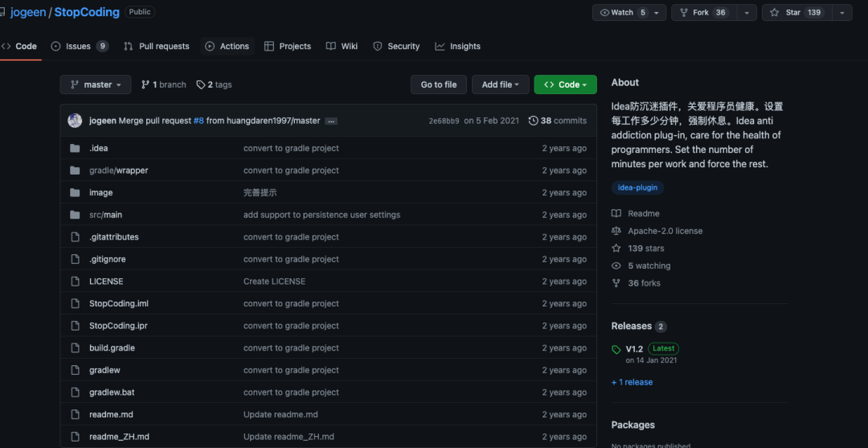Click jogeen's avatar in commit row

(75, 121)
